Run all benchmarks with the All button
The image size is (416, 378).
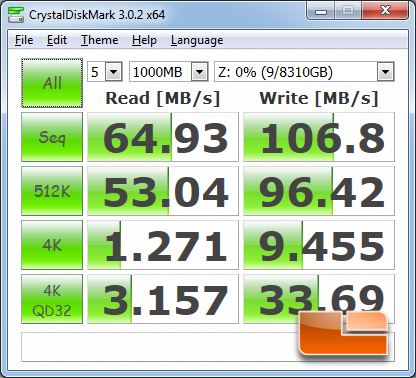52,83
